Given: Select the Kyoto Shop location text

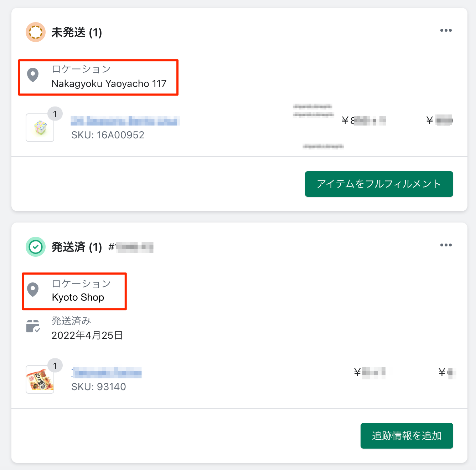Looking at the screenshot, I should coord(78,297).
